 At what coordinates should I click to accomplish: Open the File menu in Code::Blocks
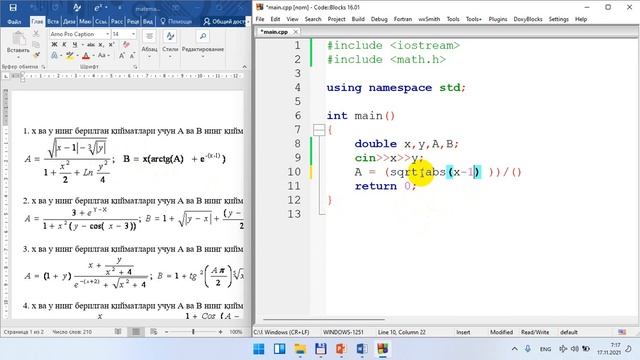pyautogui.click(x=260, y=19)
